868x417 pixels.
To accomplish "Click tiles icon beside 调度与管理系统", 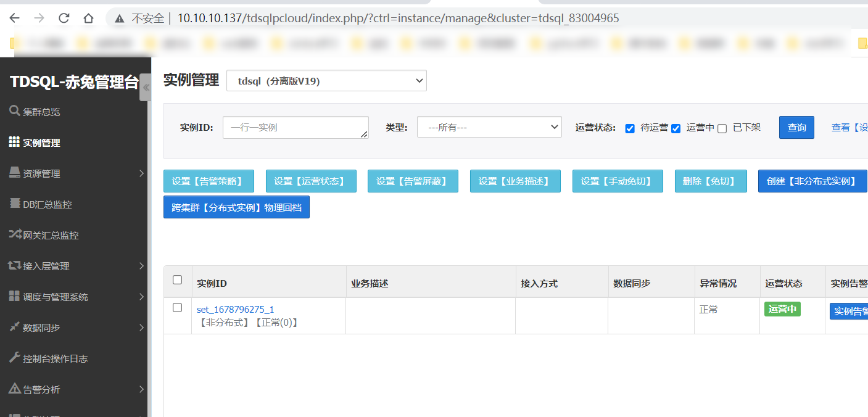I will [x=14, y=296].
